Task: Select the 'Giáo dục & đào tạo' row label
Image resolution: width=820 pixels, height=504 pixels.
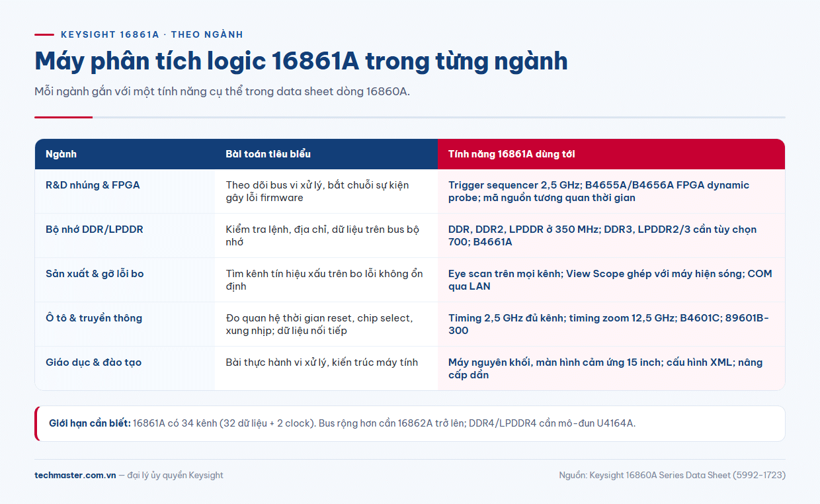Action: click(x=93, y=362)
